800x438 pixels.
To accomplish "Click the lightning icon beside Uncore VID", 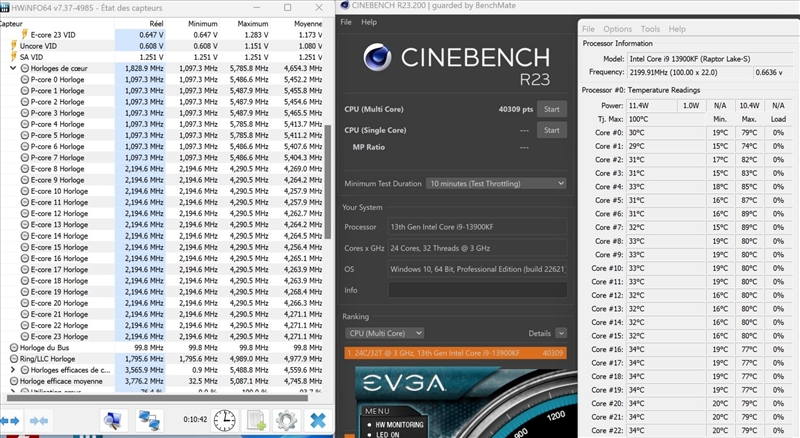I will tap(14, 45).
